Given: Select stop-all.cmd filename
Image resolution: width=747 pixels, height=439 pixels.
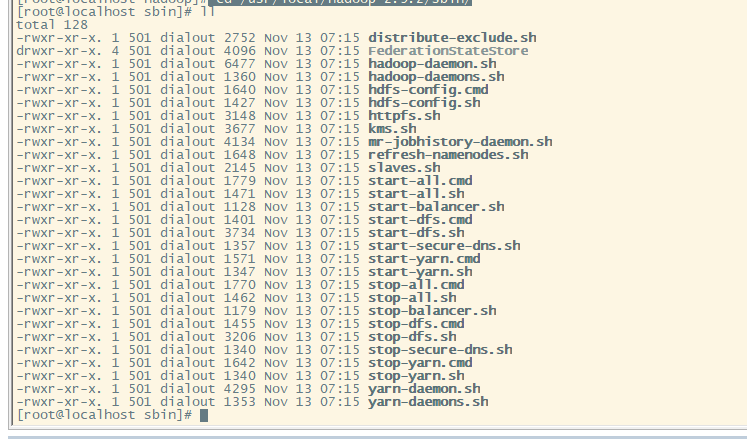Looking at the screenshot, I should [x=416, y=285].
